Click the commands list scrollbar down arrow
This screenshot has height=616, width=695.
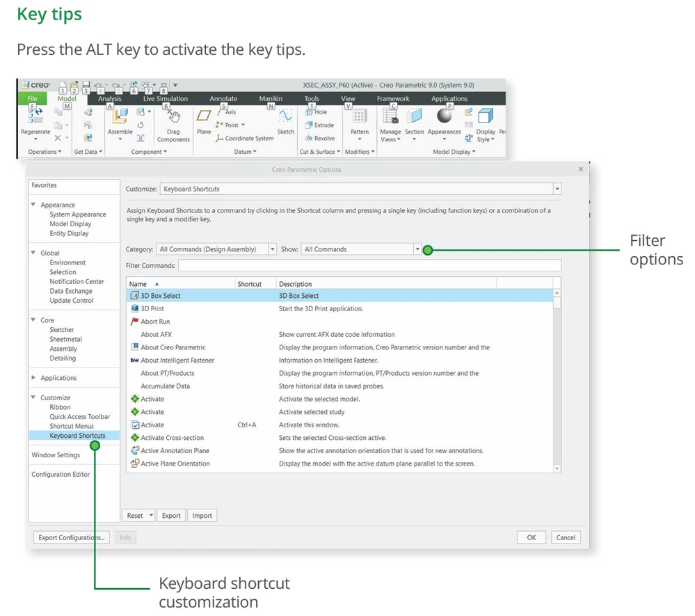click(x=557, y=468)
